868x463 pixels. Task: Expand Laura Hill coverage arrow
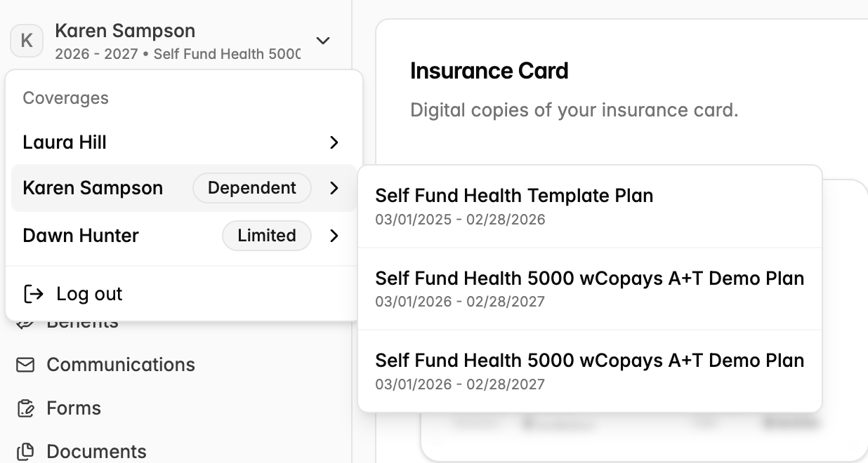click(334, 142)
